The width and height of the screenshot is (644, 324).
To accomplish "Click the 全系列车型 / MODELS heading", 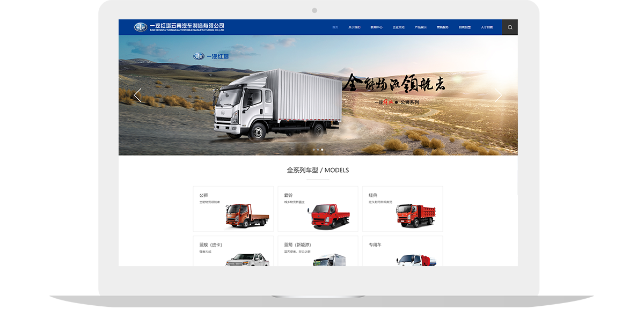I will pyautogui.click(x=318, y=170).
